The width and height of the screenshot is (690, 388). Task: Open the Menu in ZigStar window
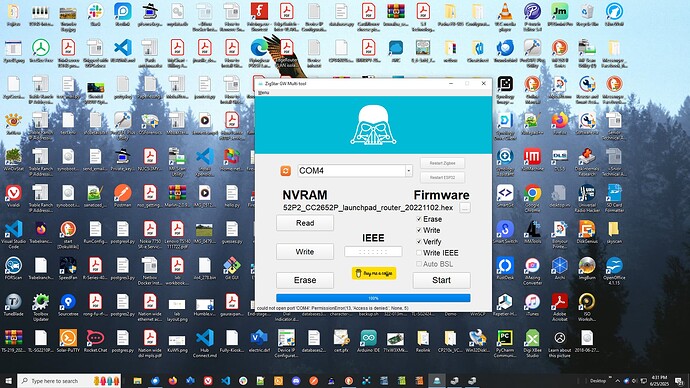coord(263,92)
